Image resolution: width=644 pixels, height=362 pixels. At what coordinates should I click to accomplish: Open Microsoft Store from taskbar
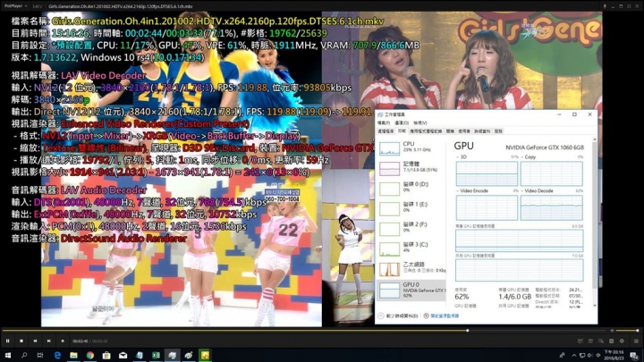click(x=106, y=355)
